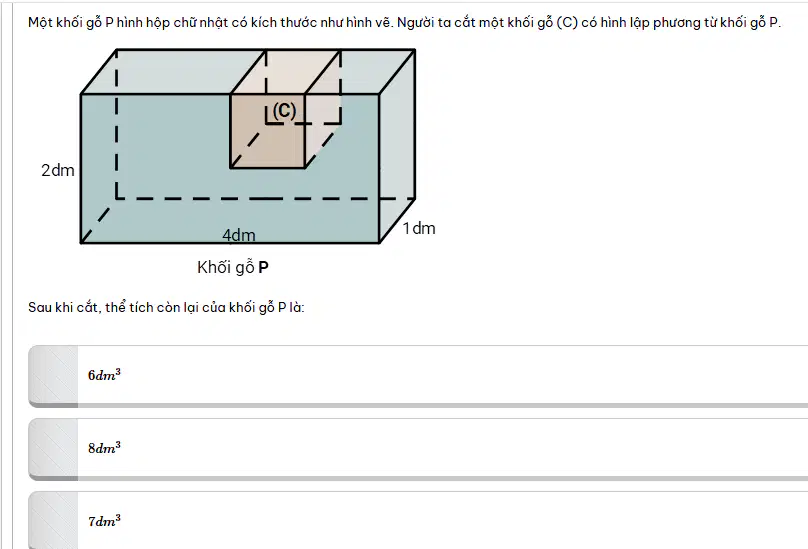This screenshot has width=808, height=549.
Task: Click the gray striped handle beside 7dm³
Action: pyautogui.click(x=53, y=521)
